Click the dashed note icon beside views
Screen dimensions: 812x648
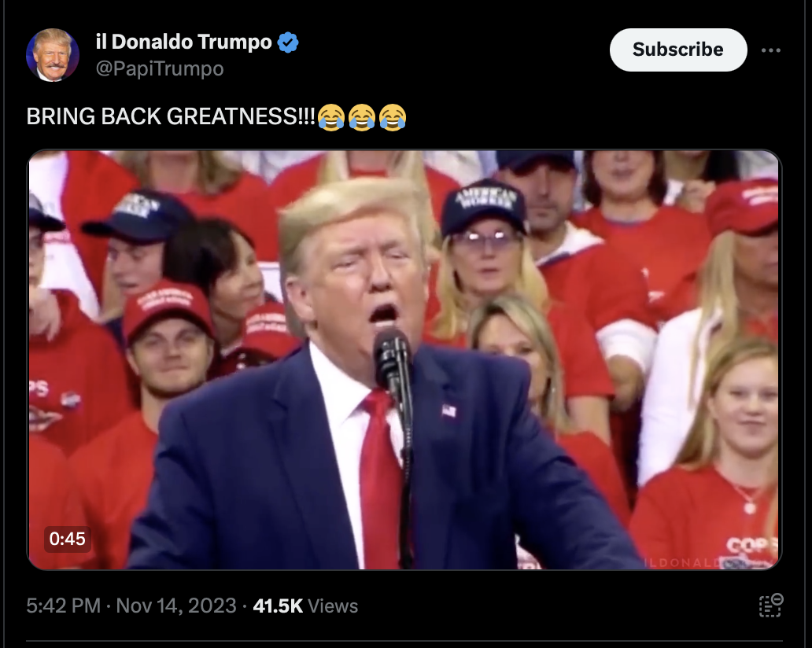coord(771,606)
